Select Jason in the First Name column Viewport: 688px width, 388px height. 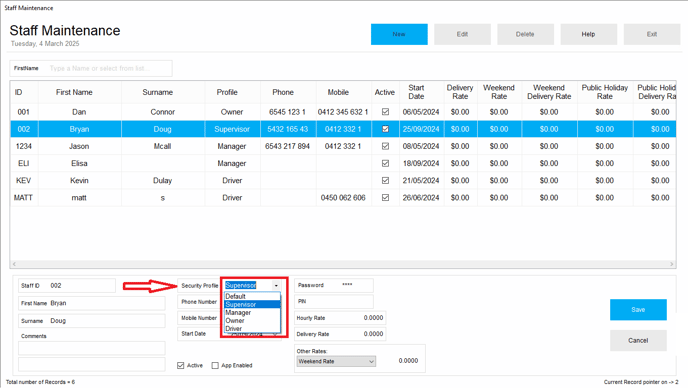click(79, 146)
